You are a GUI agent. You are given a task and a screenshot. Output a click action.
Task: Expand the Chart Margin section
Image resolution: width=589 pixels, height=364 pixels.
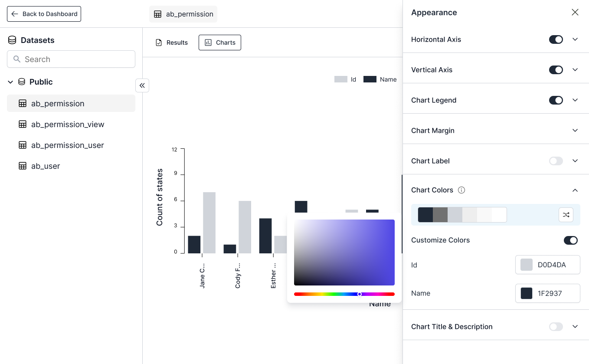[x=575, y=130]
